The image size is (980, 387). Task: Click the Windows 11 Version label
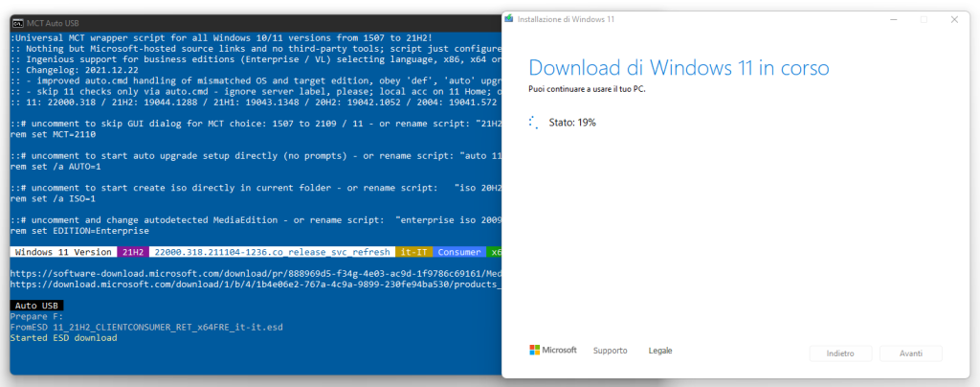pyautogui.click(x=63, y=252)
